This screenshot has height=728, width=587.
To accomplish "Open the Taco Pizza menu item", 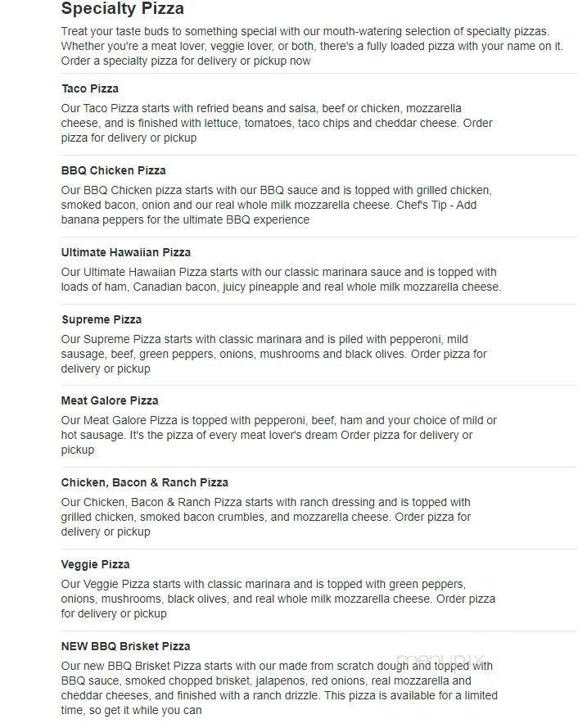I will pos(90,88).
